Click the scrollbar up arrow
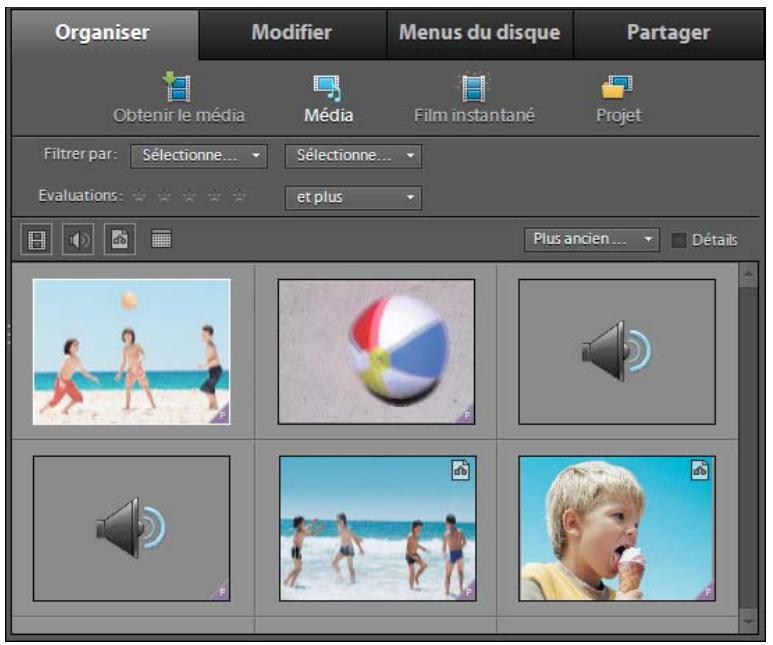 coord(748,274)
